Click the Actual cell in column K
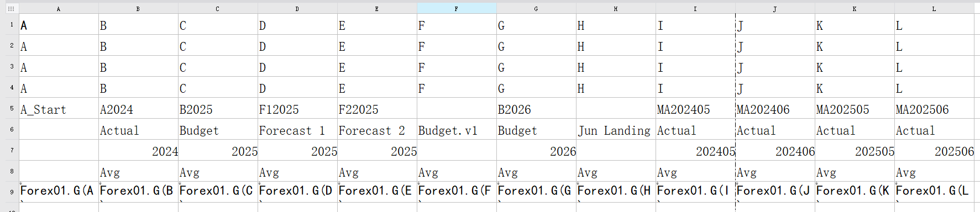This screenshot has width=980, height=212. pos(855,130)
